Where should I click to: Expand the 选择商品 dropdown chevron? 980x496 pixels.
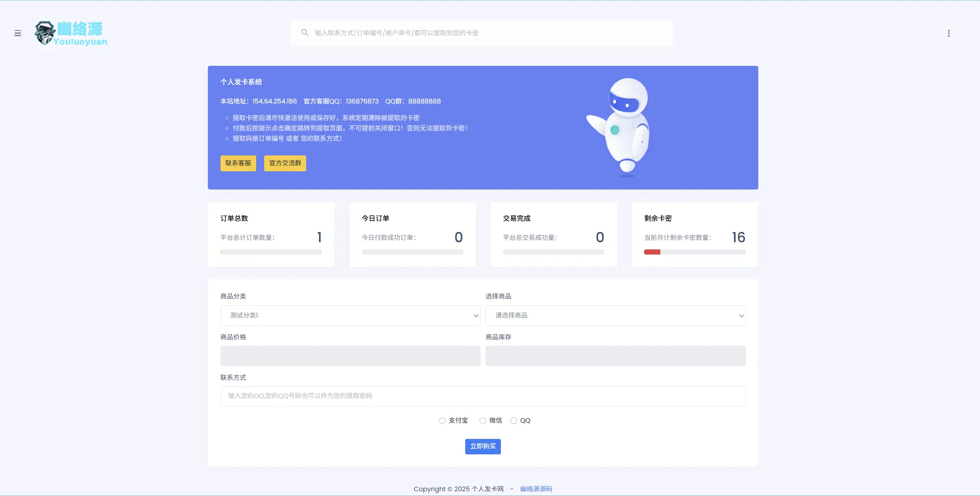pyautogui.click(x=741, y=315)
